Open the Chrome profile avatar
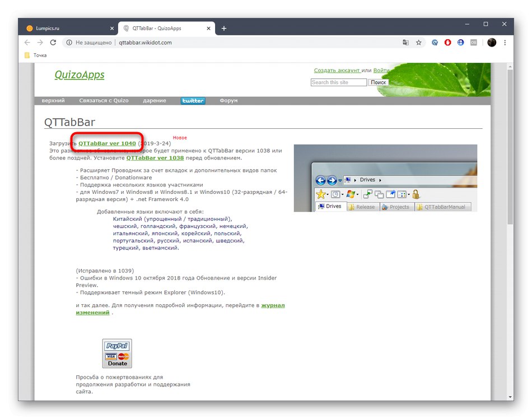The width and height of the screenshot is (532, 419). tap(492, 43)
